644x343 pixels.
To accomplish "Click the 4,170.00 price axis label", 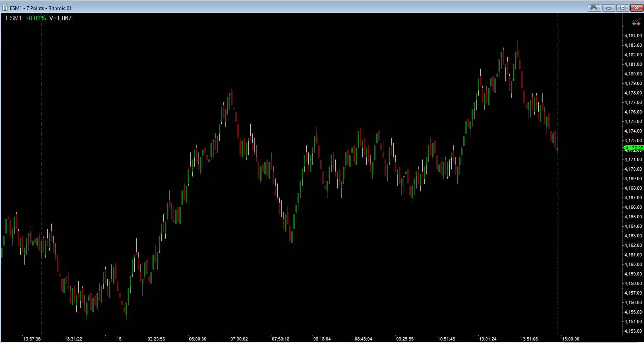I will pyautogui.click(x=633, y=169).
